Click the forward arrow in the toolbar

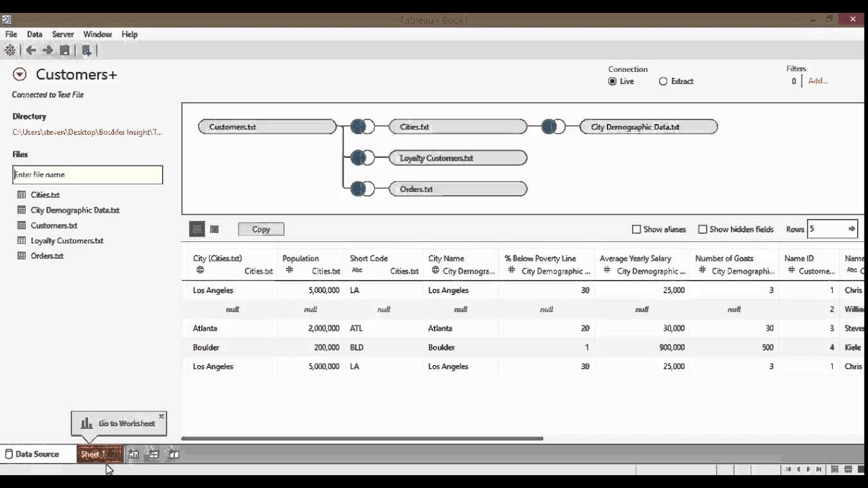tap(47, 50)
